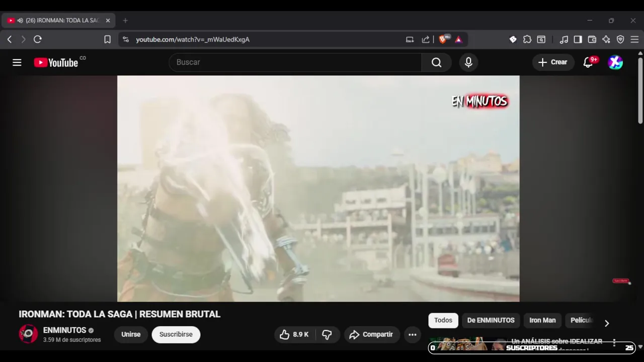This screenshot has height=362, width=644.
Task: Select the Todos filter chip
Action: (x=443, y=320)
